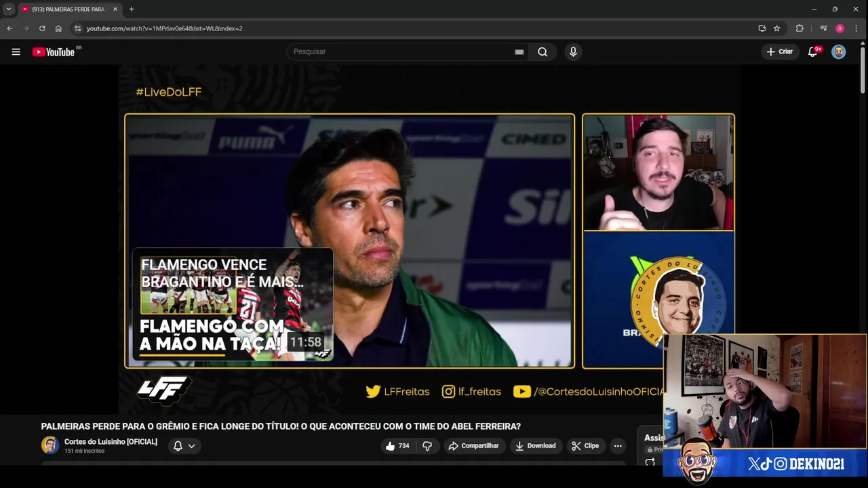Bookmark this page with the star
The width and height of the screenshot is (868, 488).
click(x=777, y=28)
